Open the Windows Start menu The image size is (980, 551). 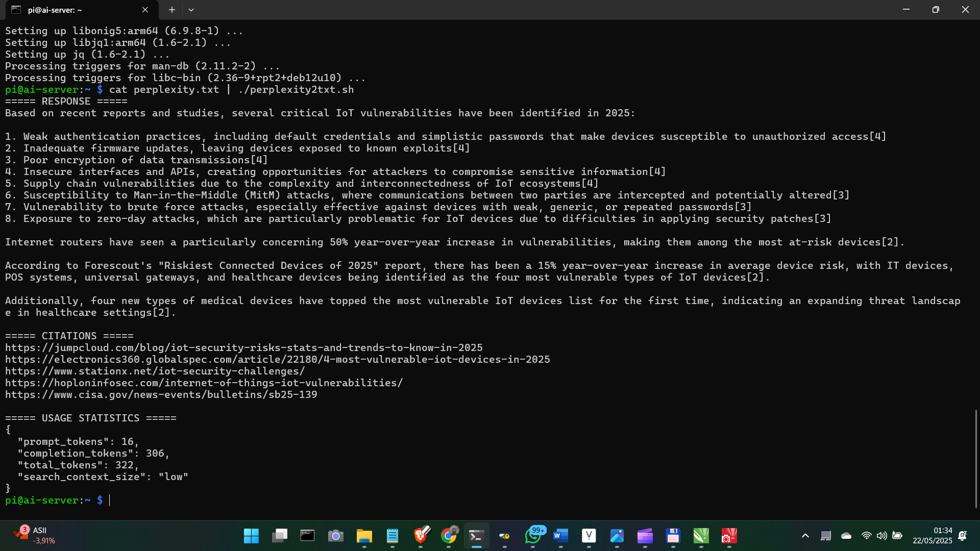tap(251, 536)
